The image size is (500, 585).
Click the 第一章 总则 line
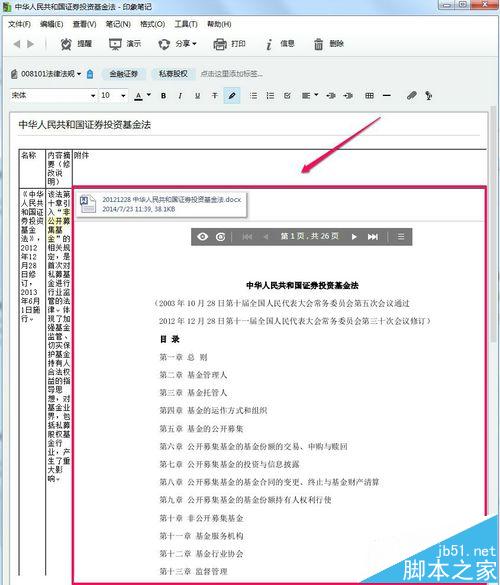click(x=184, y=357)
